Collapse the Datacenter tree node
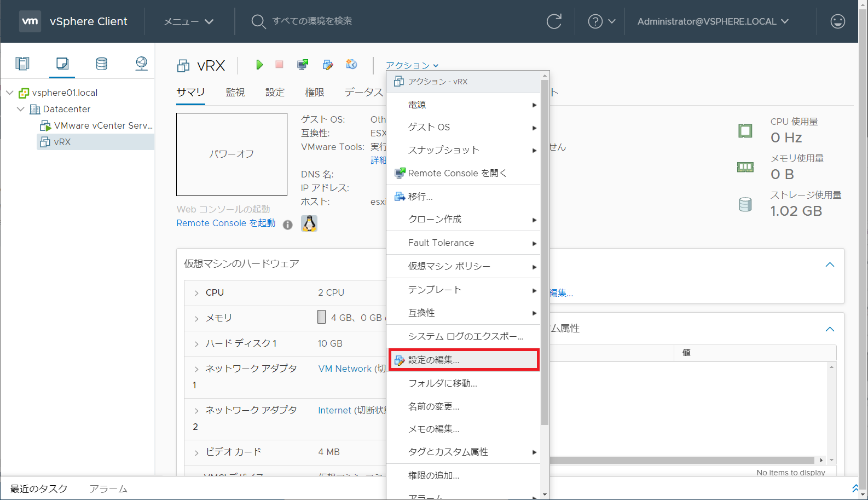Viewport: 868px width, 500px height. coord(20,109)
